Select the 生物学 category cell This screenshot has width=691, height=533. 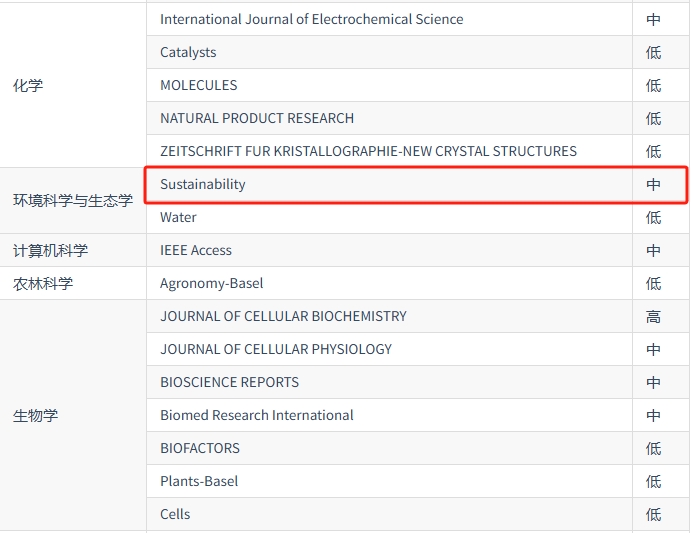coord(35,415)
